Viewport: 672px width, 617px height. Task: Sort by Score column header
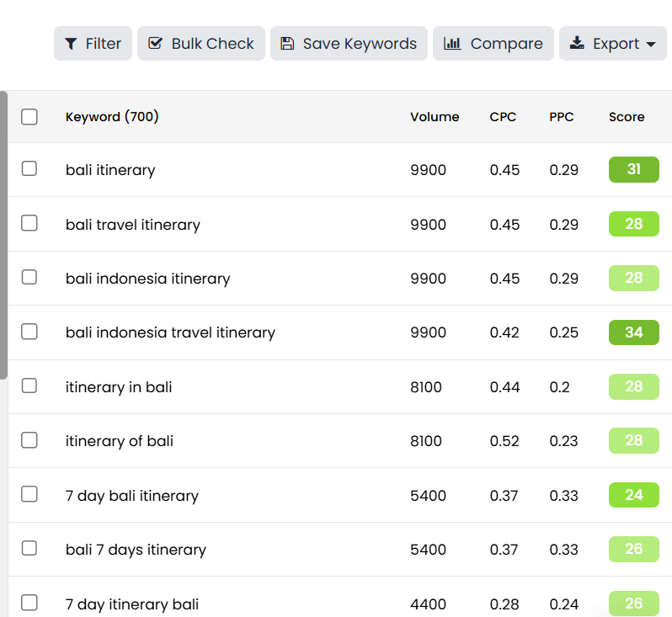(x=627, y=116)
